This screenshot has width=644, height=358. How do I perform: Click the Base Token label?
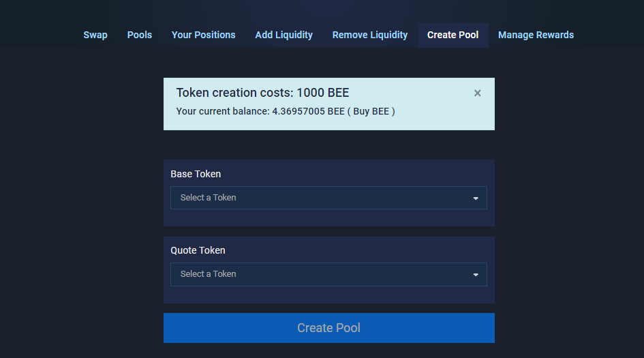click(x=196, y=174)
